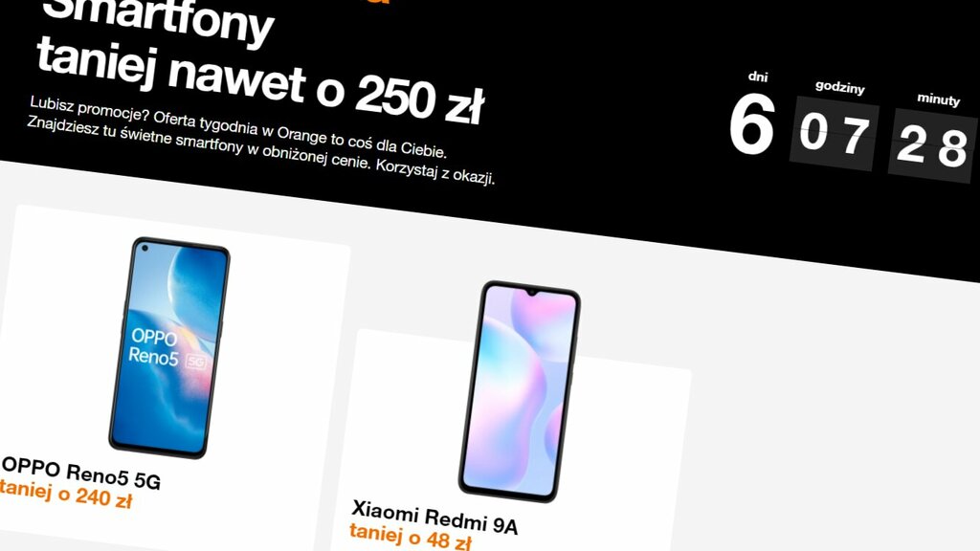Open the OPPO Reno5 5G phone image
The width and height of the screenshot is (980, 551).
[x=169, y=347]
